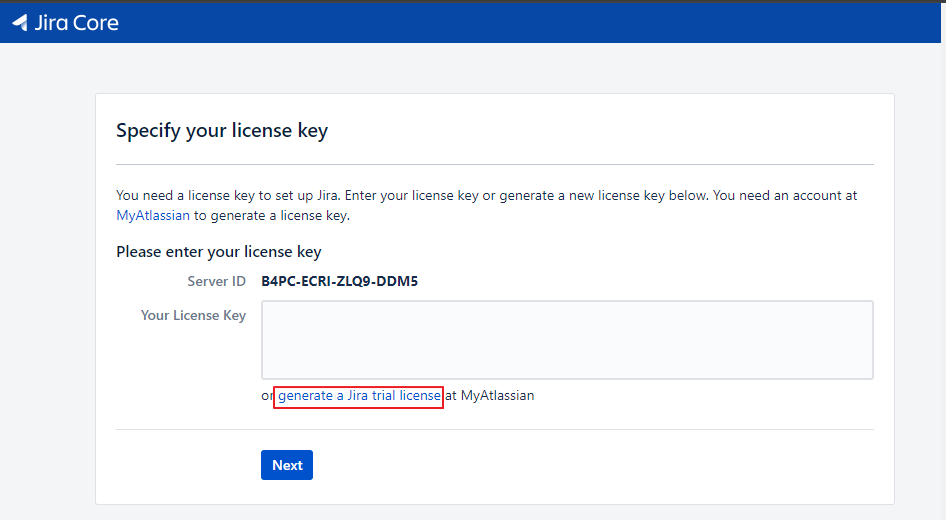The width and height of the screenshot is (946, 520).
Task: Focus the Your License Key text area
Action: [567, 340]
